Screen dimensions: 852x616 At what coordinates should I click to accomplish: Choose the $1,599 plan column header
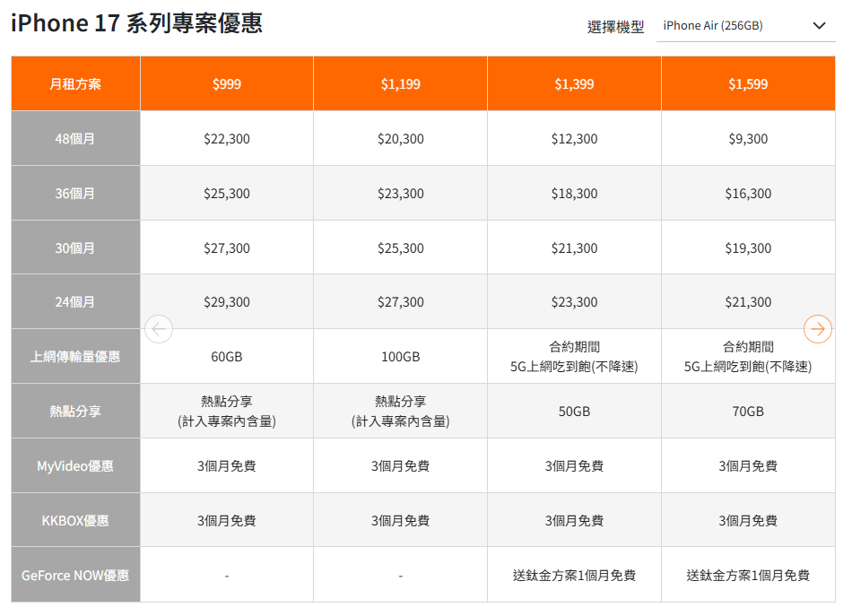[748, 84]
